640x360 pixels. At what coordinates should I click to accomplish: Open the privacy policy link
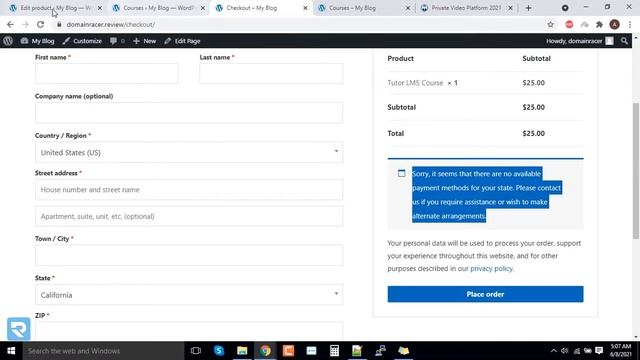(491, 269)
